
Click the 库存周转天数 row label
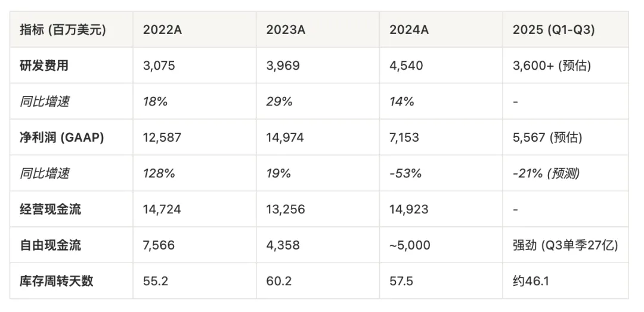coord(56,280)
